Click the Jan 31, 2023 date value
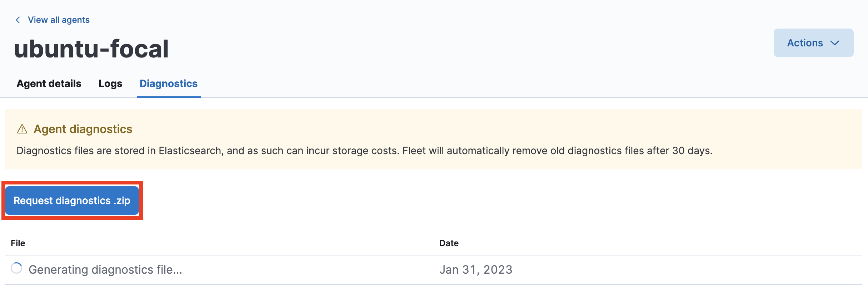Viewport: 868px width, 299px height. click(476, 269)
